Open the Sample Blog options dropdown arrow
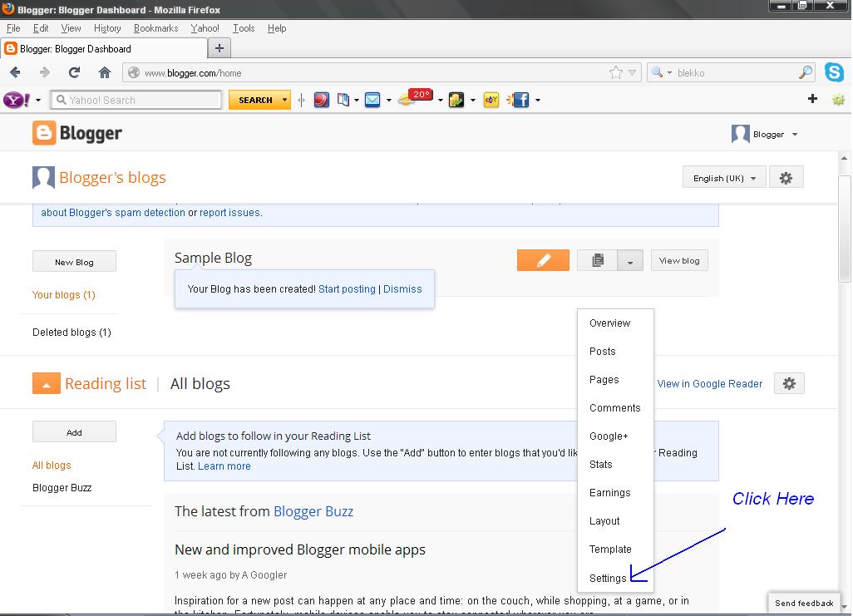This screenshot has height=616, width=853. (630, 261)
